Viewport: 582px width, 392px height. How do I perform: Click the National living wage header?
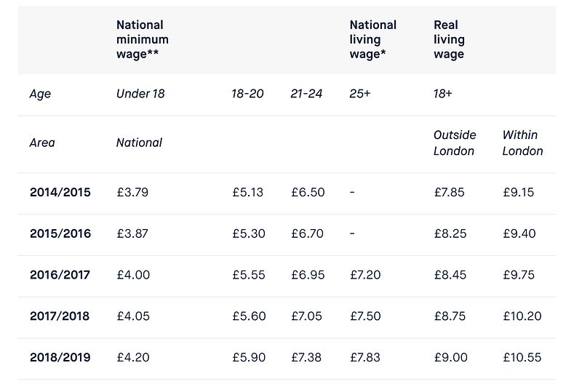coord(372,39)
